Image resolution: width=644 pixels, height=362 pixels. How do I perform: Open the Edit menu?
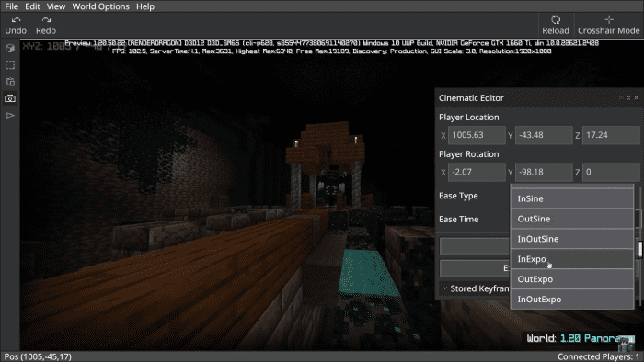(x=32, y=6)
